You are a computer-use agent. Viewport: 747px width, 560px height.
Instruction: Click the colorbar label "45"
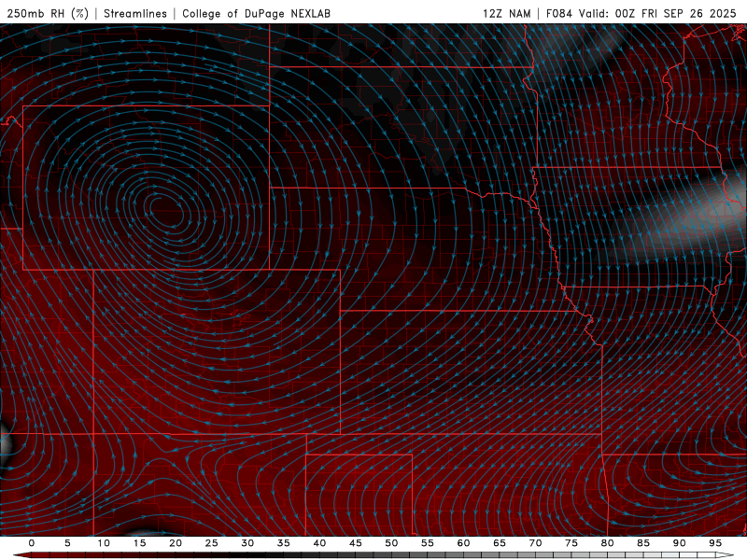[x=356, y=543]
